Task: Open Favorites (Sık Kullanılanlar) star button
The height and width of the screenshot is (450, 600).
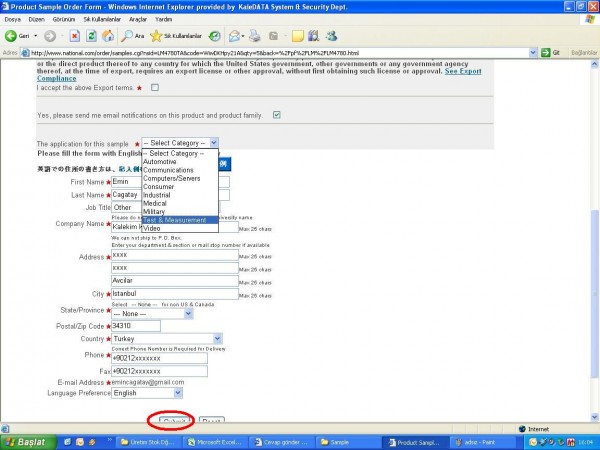Action: (170, 35)
